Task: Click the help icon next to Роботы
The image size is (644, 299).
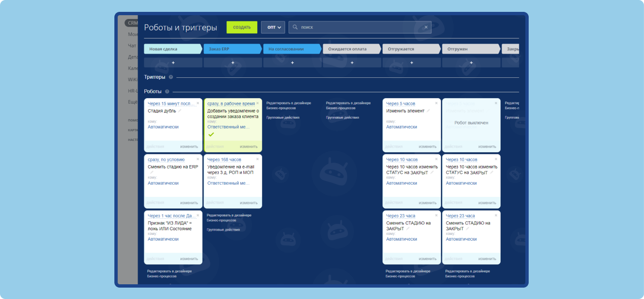Action: click(x=167, y=92)
